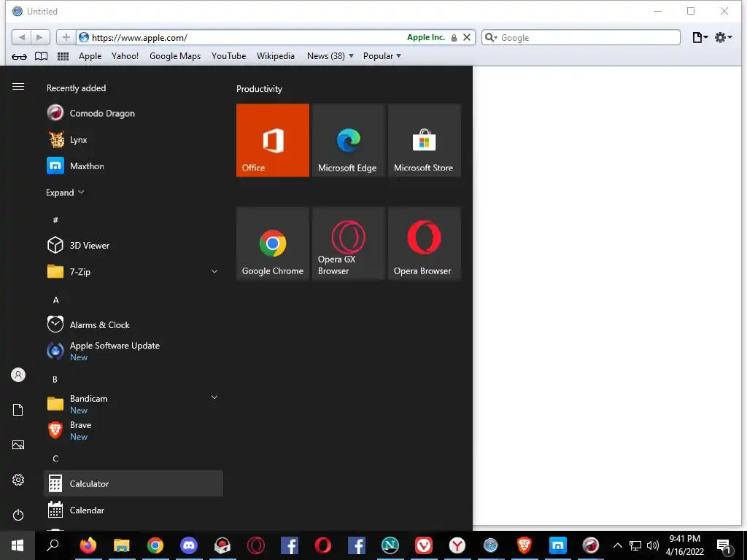Expand the 7-Zip folder chevron
Screen dimensions: 747x560
[214, 271]
